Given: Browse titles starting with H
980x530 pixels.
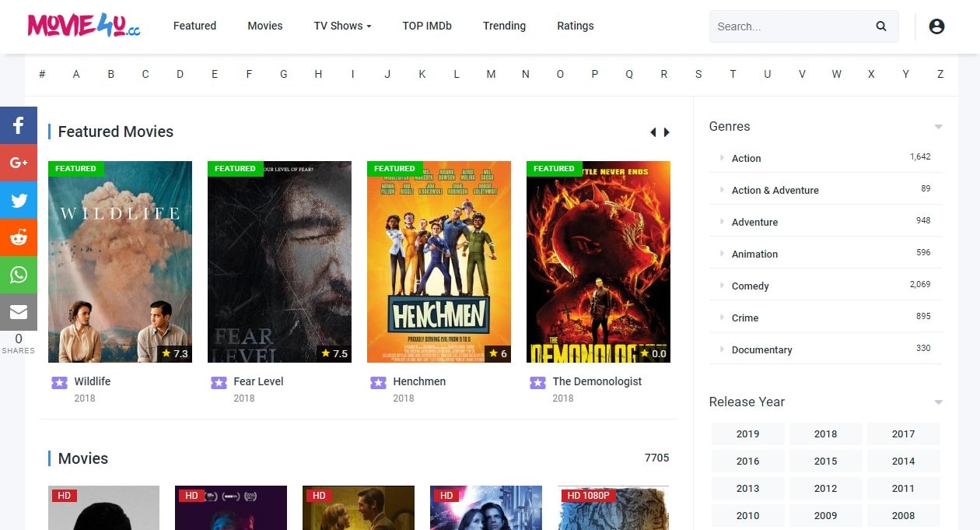Looking at the screenshot, I should coord(318,74).
